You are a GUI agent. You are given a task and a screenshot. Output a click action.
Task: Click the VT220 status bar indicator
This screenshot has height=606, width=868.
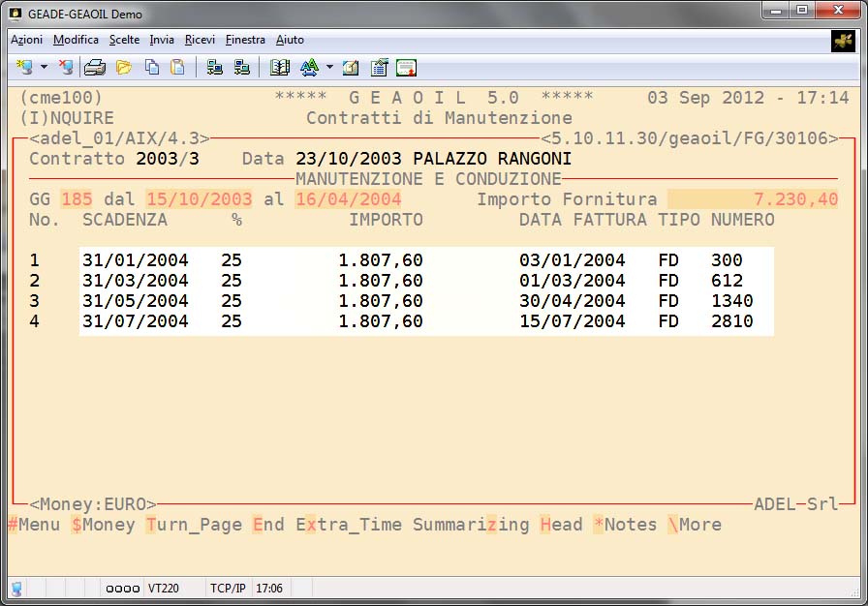(164, 588)
